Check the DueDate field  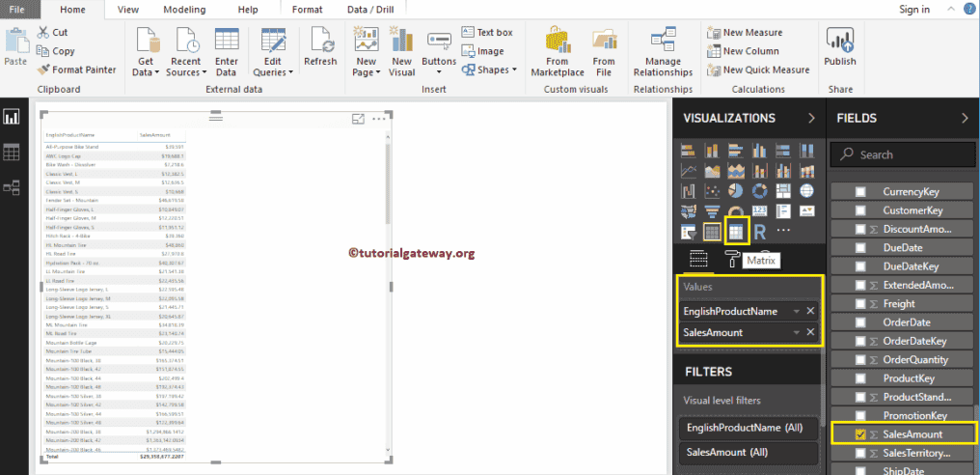860,248
